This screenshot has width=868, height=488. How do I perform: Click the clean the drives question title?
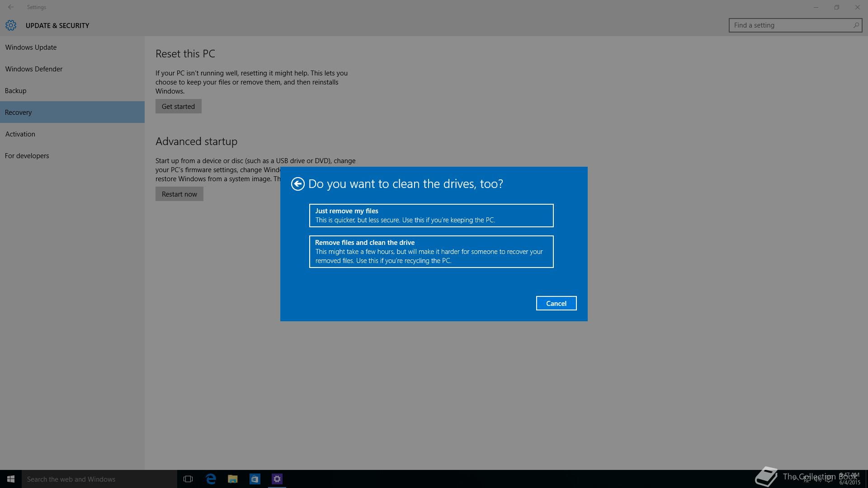tap(406, 184)
